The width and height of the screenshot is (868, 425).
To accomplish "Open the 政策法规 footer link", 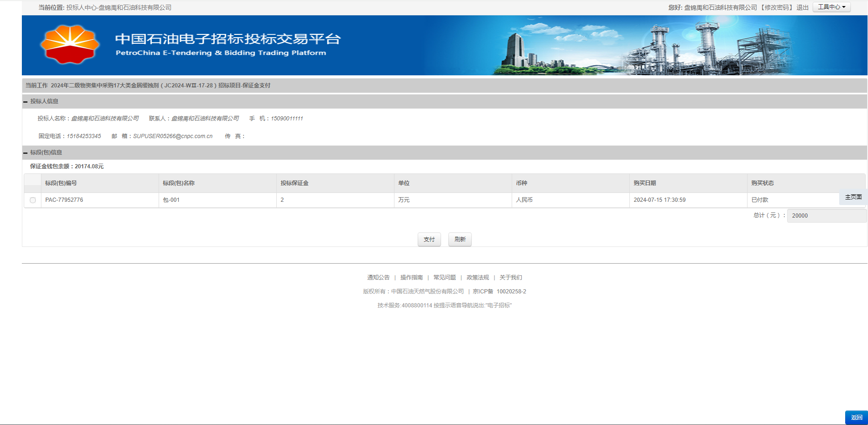I will click(478, 278).
